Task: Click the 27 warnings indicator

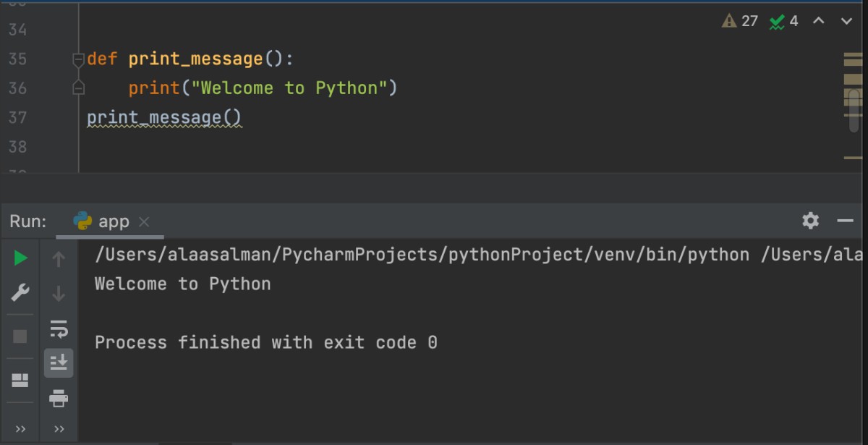Action: pyautogui.click(x=740, y=21)
